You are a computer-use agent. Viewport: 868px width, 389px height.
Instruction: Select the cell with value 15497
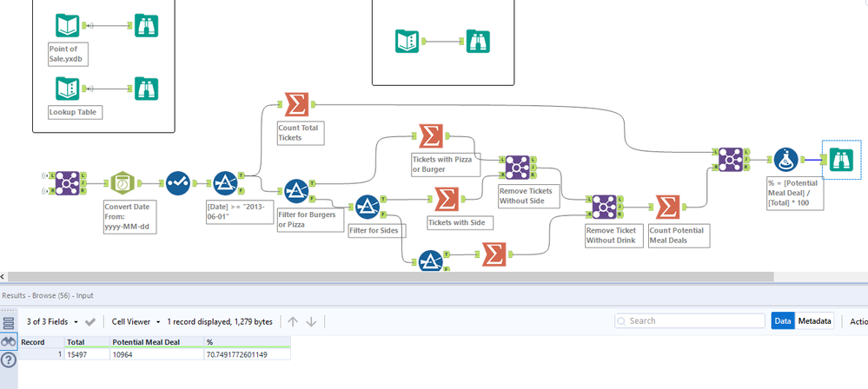click(x=88, y=354)
